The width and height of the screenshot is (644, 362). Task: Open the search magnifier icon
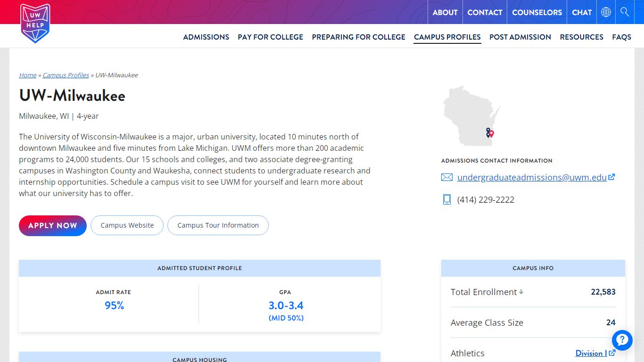point(625,12)
